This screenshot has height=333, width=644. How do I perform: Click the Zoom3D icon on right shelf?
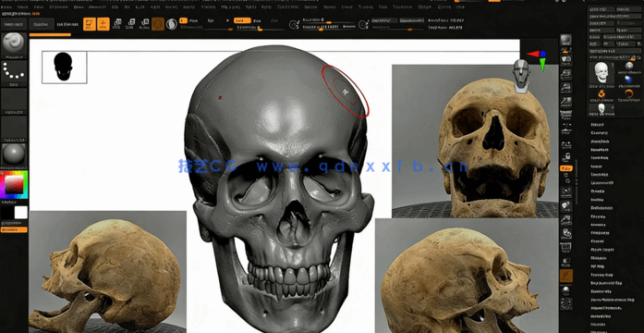coord(566,219)
